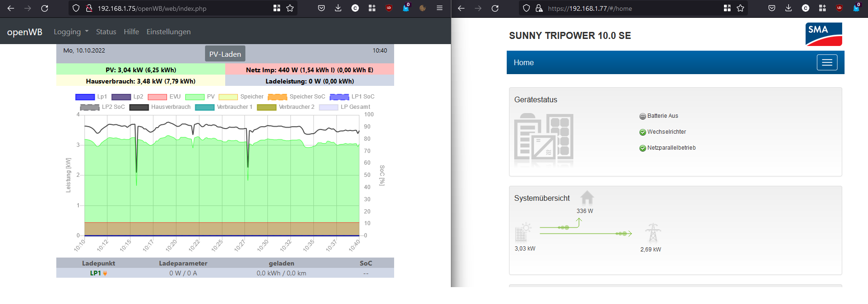Open Einstellungen in the openWB navbar

coord(168,32)
